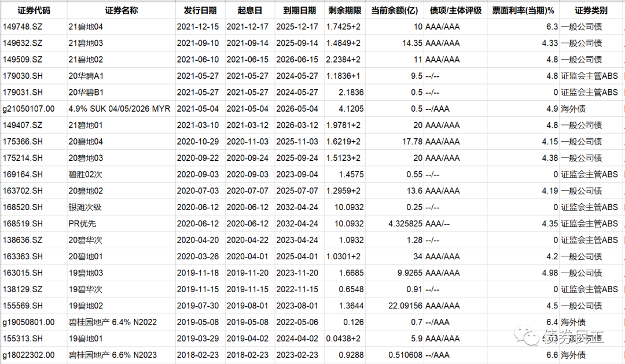Click the 债项/主体评级 column header
This screenshot has height=364, width=625.
(455, 10)
